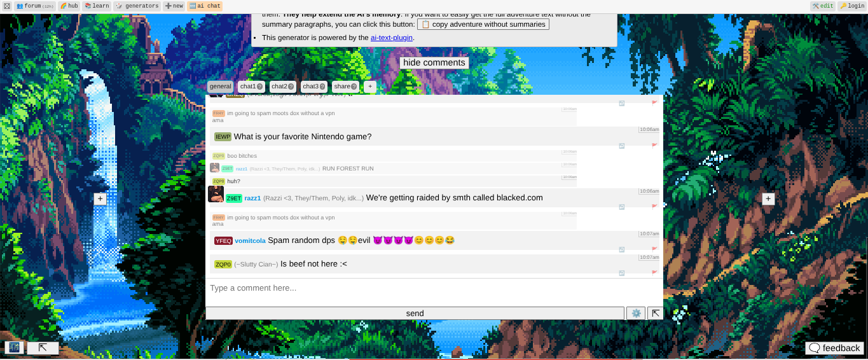Screen dimensions: 868x360
Task: Click razz1's avatar on raided message
Action: [216, 194]
